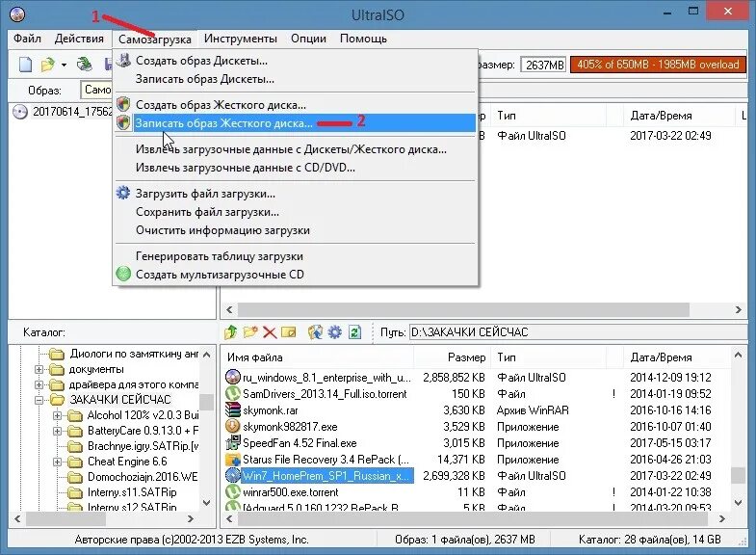
Task: Click the Open CD/DVD drive toolbar icon
Action: 85,65
